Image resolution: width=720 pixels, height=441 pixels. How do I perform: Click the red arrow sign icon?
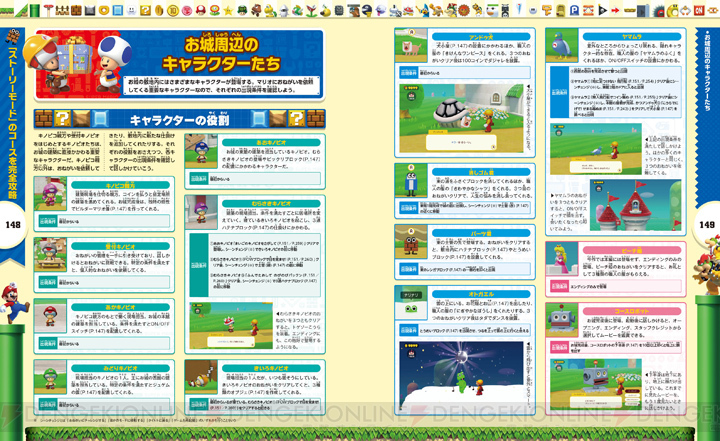[616, 10]
